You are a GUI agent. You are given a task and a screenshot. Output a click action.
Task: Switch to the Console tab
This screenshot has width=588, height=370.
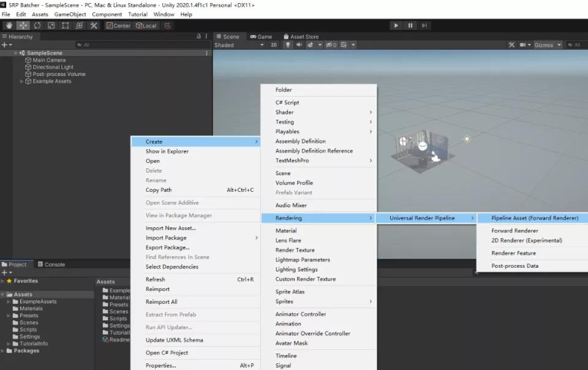click(51, 264)
